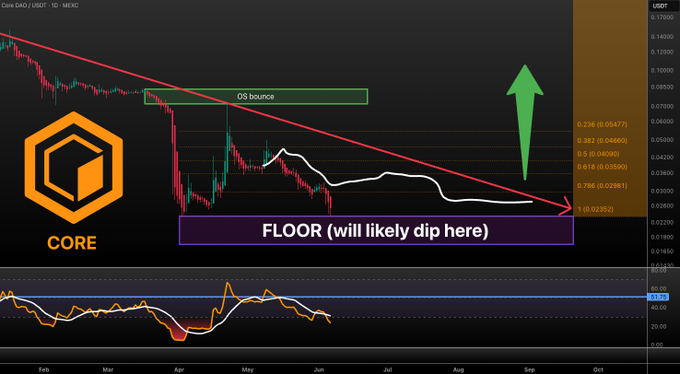Image resolution: width=680 pixels, height=374 pixels.
Task: Click the Apr label on time axis
Action: (x=179, y=370)
